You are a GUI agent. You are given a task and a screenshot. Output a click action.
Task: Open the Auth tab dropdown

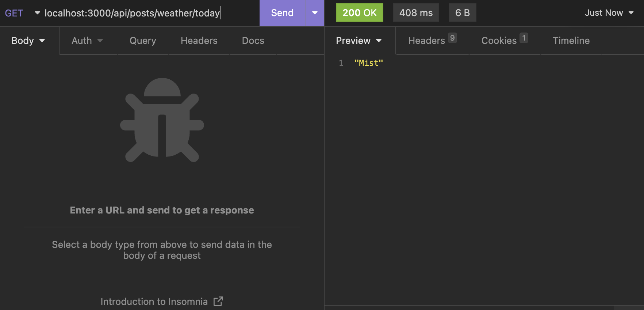click(x=87, y=41)
